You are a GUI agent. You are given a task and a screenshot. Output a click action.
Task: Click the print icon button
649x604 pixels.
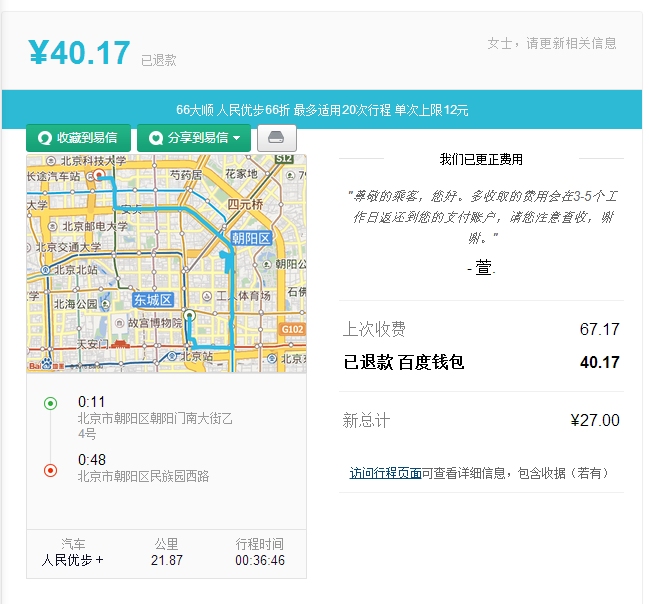276,138
